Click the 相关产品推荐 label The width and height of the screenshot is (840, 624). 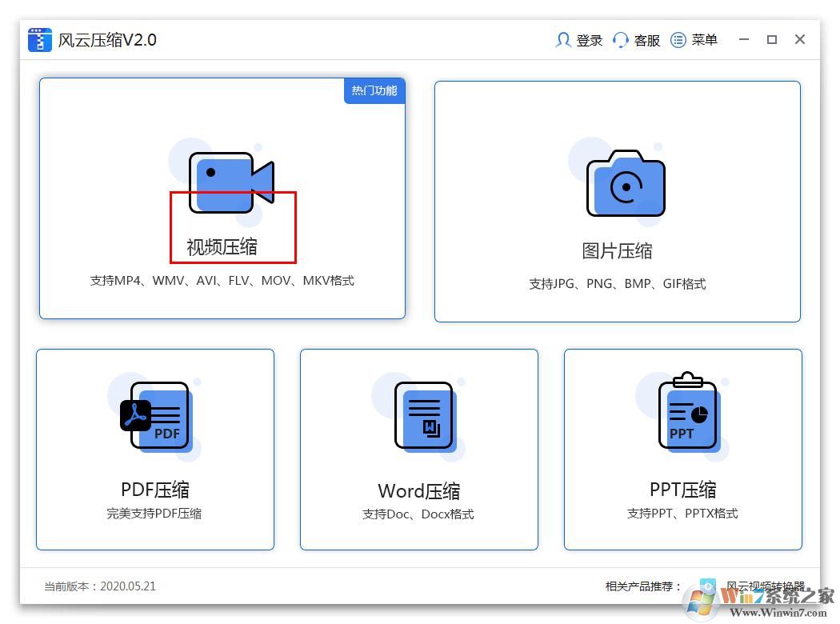click(641, 586)
